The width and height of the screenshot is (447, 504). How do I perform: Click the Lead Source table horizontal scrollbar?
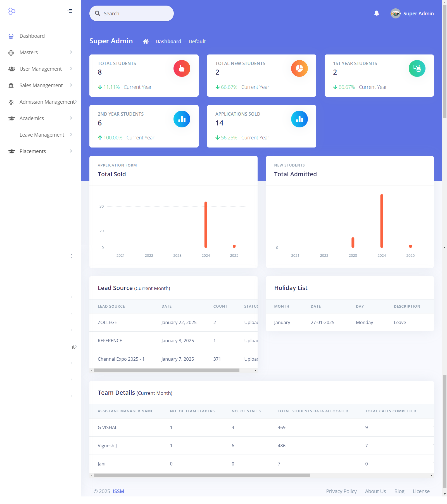pyautogui.click(x=167, y=370)
